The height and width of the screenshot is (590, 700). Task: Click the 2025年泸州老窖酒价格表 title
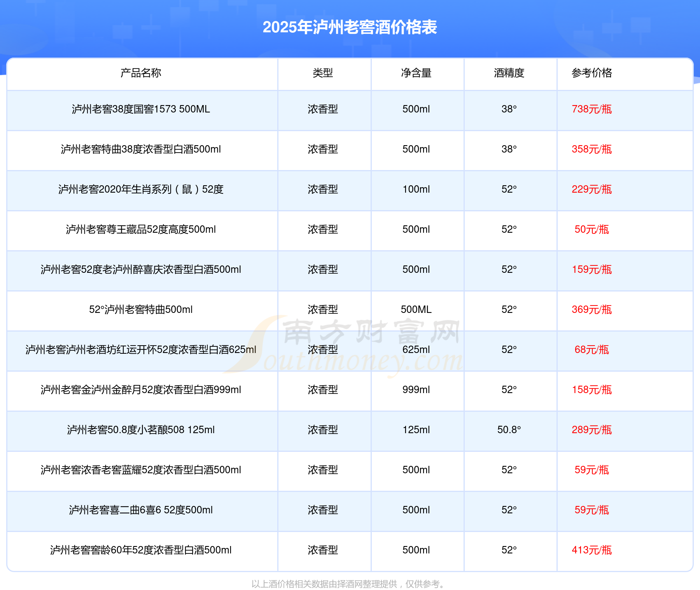pos(350,27)
